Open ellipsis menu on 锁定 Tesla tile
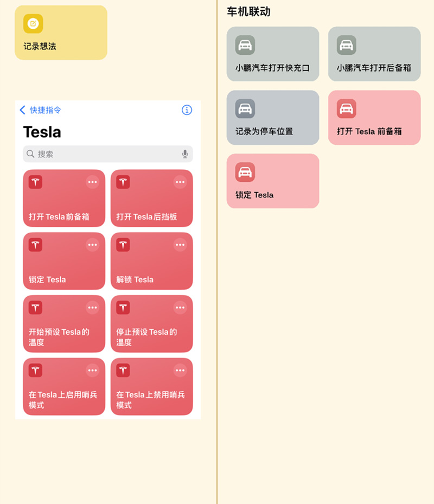 [93, 245]
